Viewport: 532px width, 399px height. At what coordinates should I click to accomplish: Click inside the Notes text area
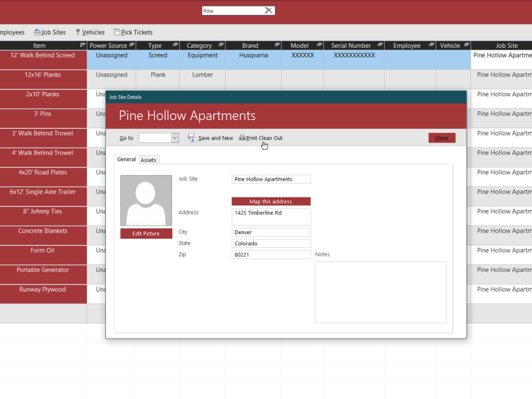pos(380,292)
